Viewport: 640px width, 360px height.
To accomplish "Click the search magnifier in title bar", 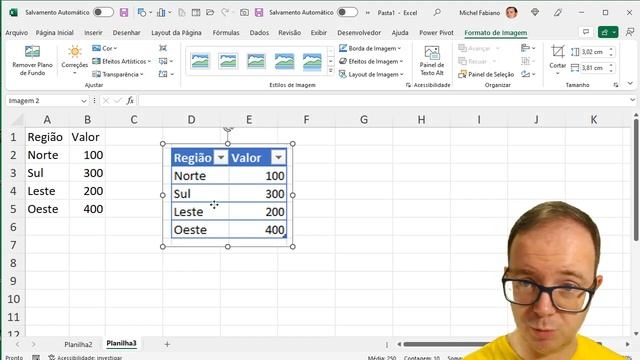I will [x=437, y=13].
